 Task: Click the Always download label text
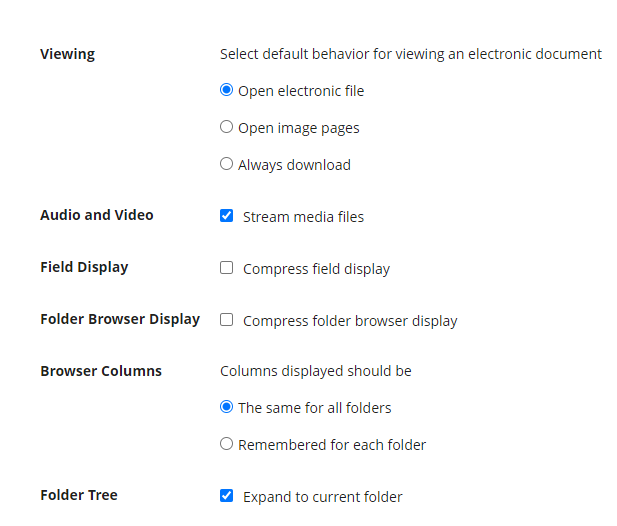(294, 165)
